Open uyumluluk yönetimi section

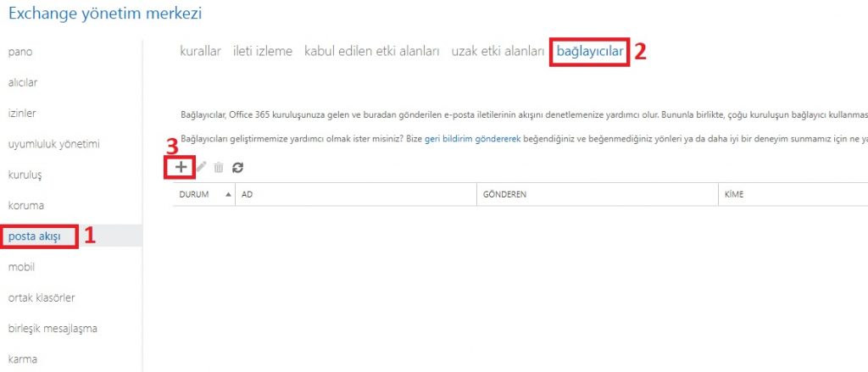[x=54, y=145]
